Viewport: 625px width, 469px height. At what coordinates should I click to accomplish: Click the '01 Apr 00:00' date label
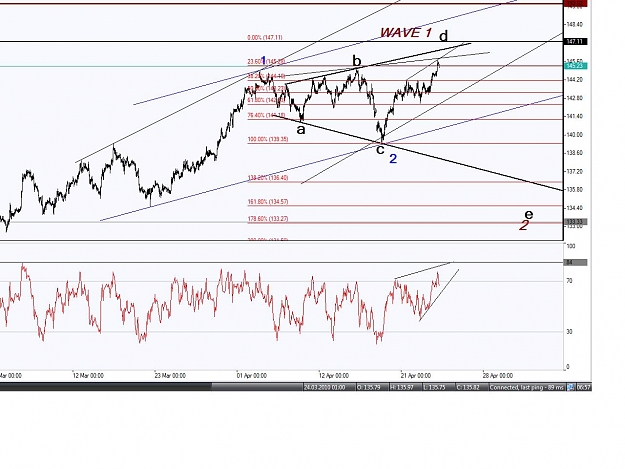pyautogui.click(x=252, y=376)
